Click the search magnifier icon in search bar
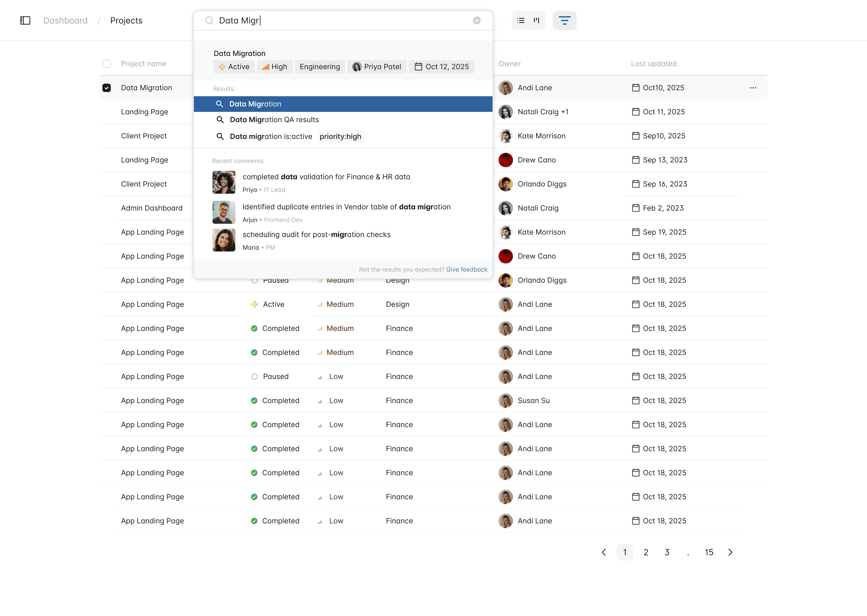 pyautogui.click(x=209, y=21)
